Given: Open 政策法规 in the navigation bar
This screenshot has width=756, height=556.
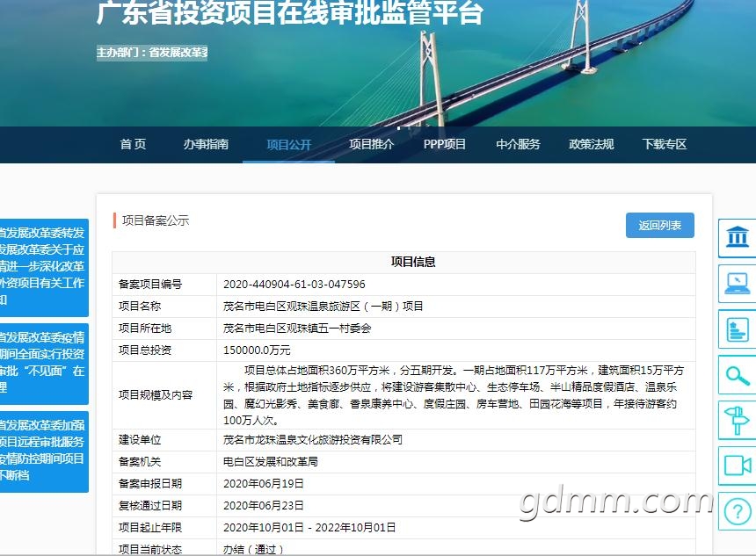Looking at the screenshot, I should [x=591, y=144].
